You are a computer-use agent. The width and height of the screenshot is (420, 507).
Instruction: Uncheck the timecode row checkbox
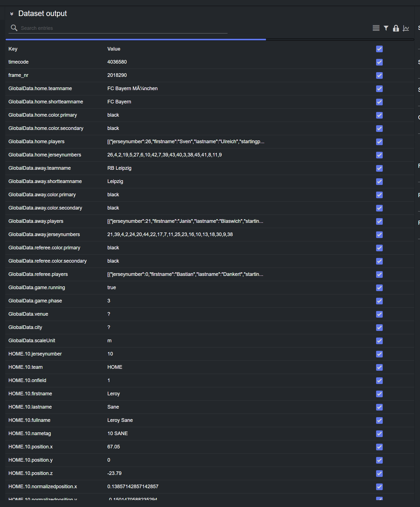[379, 62]
